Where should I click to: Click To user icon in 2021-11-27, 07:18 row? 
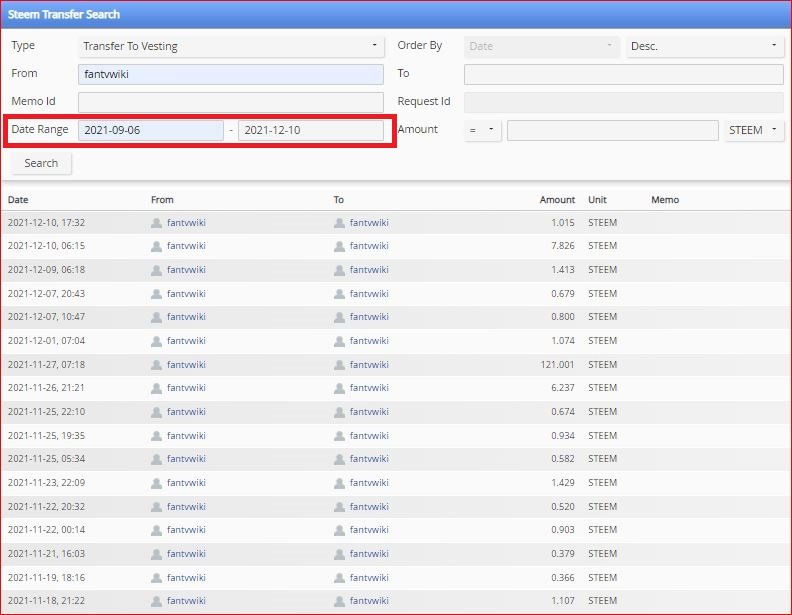pyautogui.click(x=339, y=365)
